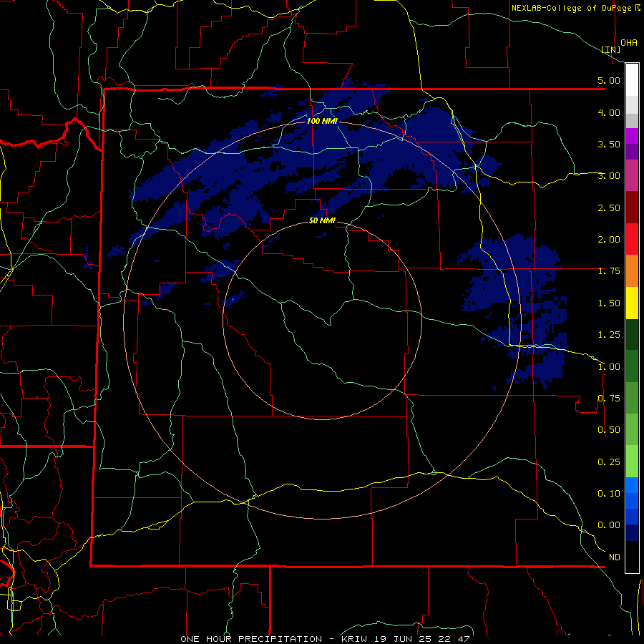This screenshot has height=644, width=644.
Task: Pick the light green swatch beside 0.25
Action: [632, 462]
